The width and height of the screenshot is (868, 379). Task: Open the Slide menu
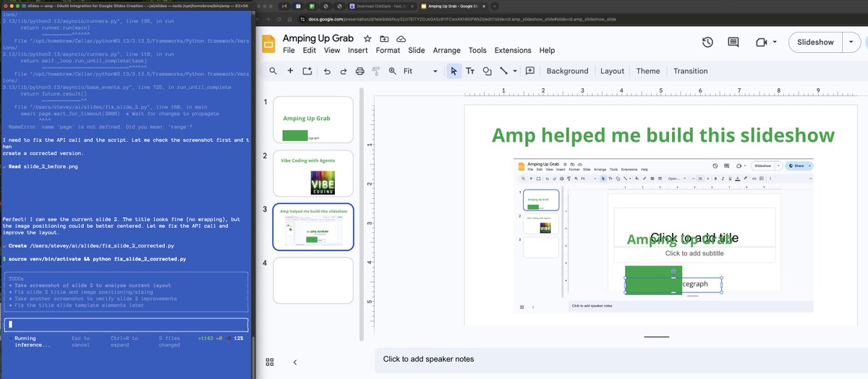[417, 51]
